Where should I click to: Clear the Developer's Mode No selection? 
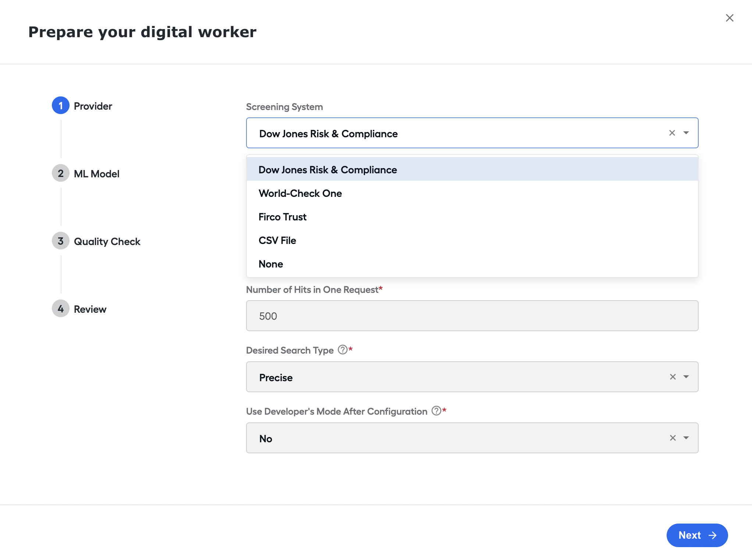point(673,438)
